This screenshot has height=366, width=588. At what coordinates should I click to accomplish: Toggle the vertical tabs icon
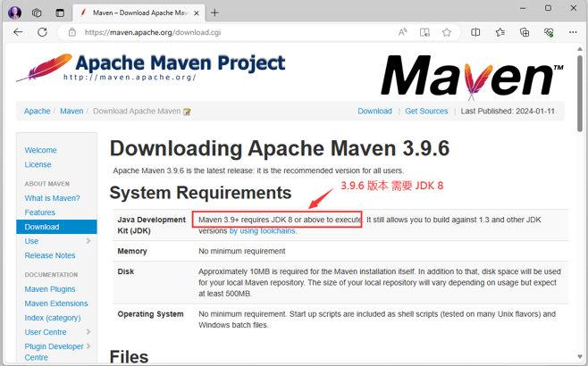[x=60, y=12]
